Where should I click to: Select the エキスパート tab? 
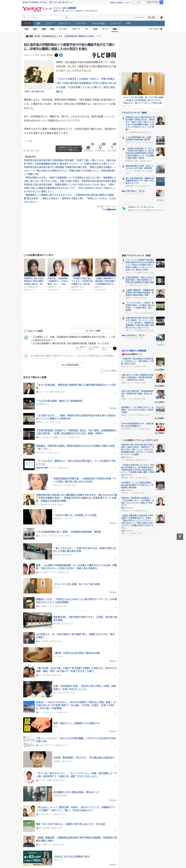tap(64, 23)
